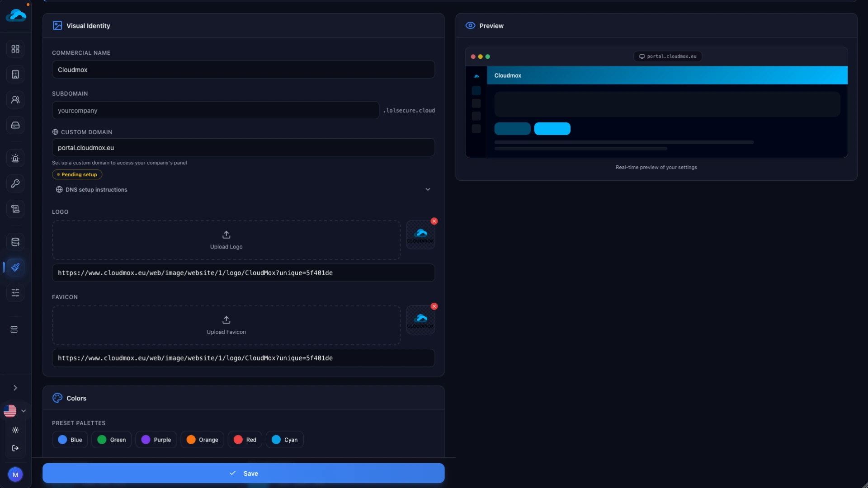
Task: Select the Green preset palette
Action: click(112, 440)
